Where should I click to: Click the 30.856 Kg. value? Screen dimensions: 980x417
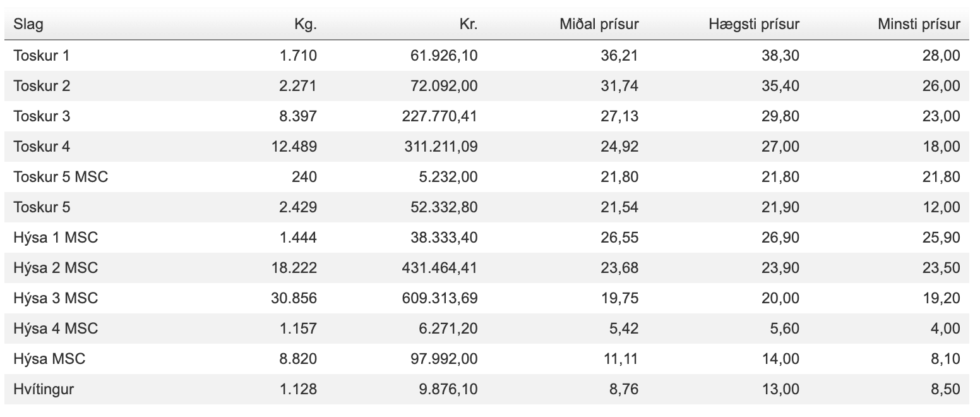(x=294, y=298)
